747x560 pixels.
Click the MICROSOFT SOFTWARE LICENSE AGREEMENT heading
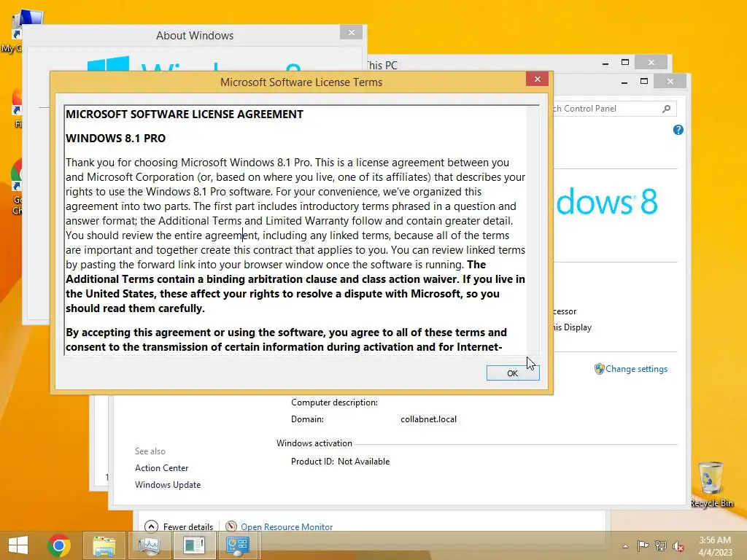pyautogui.click(x=185, y=114)
